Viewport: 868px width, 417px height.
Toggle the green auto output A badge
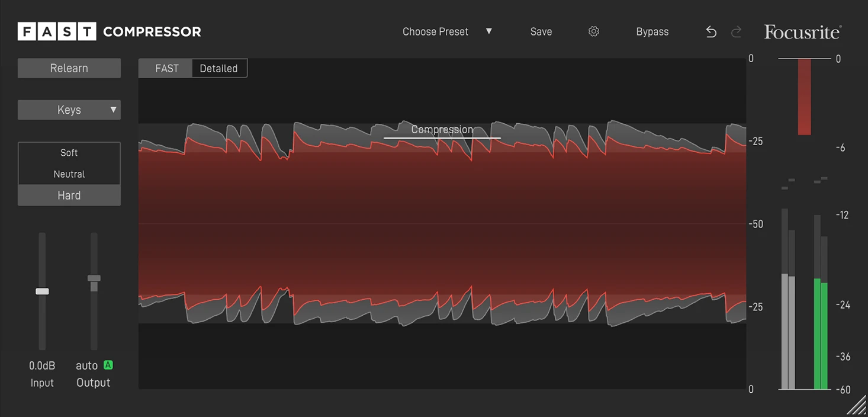coord(108,365)
